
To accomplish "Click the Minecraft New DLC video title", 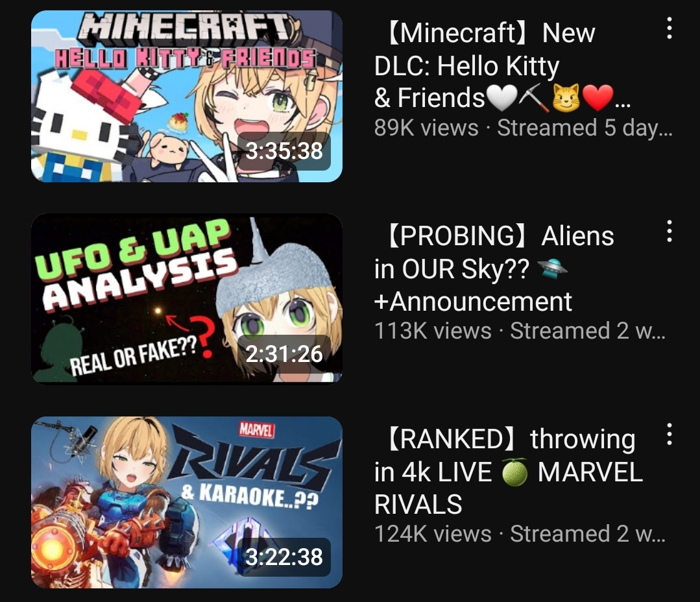I will 502,65.
